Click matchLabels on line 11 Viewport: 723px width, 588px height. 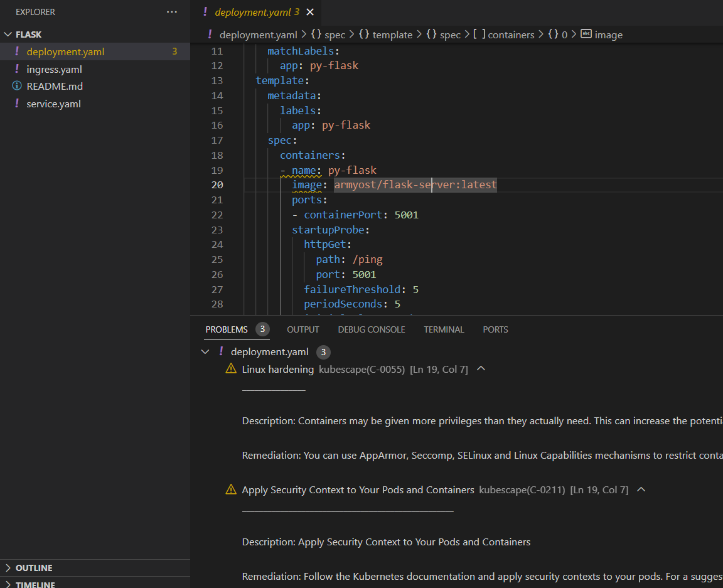(x=301, y=51)
